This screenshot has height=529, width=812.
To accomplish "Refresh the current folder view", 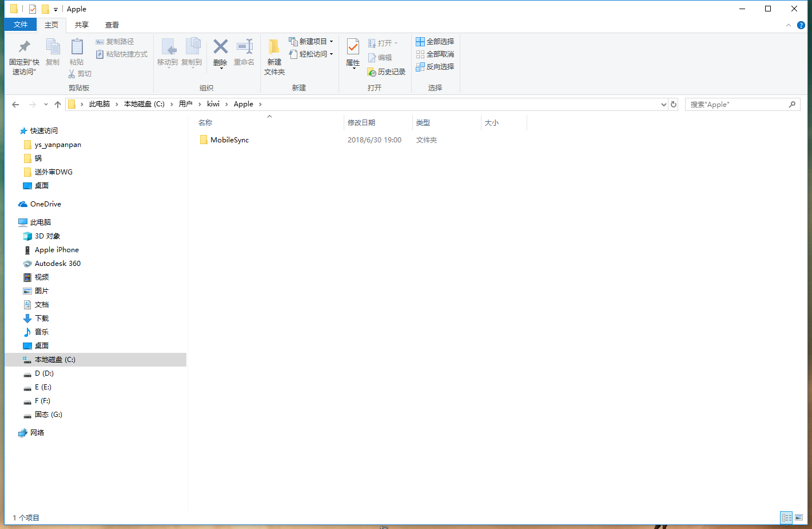I will (x=674, y=105).
